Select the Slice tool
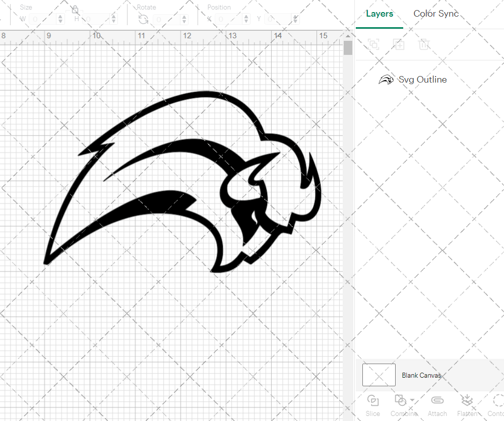504x421 pixels. click(x=373, y=404)
